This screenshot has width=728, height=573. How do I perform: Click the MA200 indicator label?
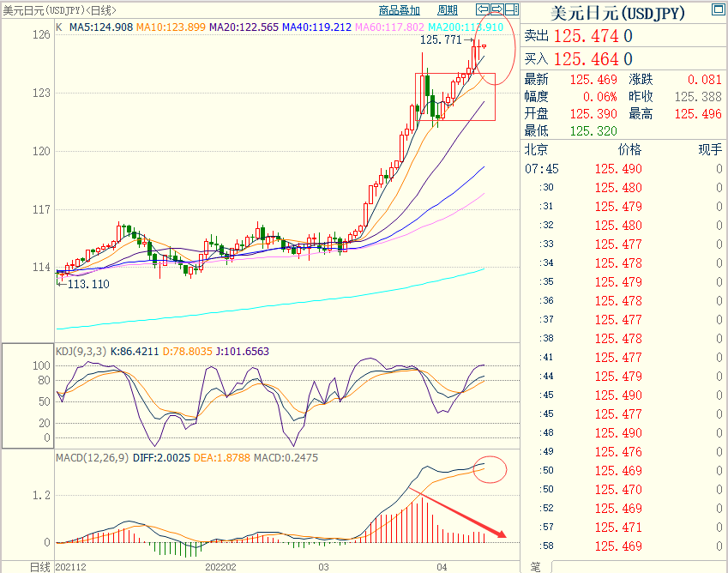466,27
